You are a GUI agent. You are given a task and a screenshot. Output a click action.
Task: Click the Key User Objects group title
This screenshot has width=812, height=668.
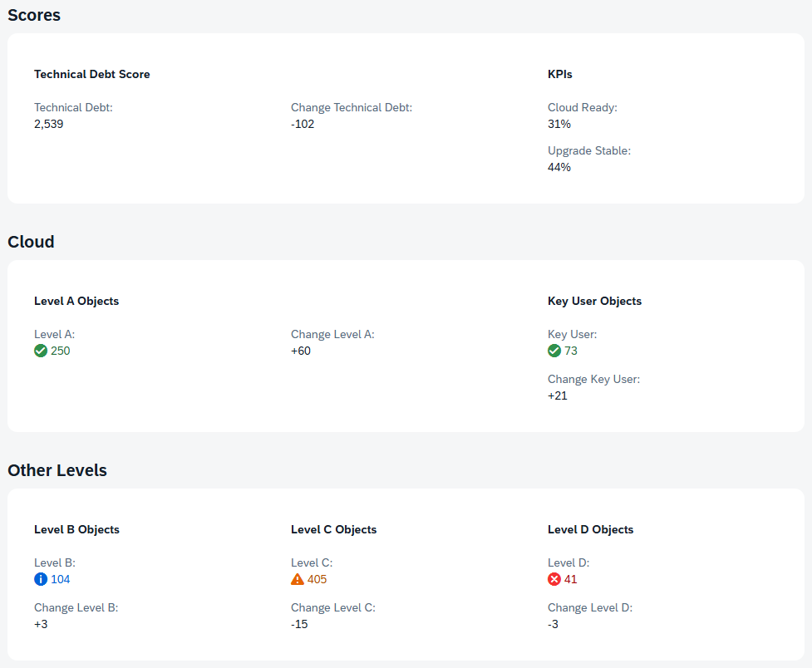tap(594, 302)
